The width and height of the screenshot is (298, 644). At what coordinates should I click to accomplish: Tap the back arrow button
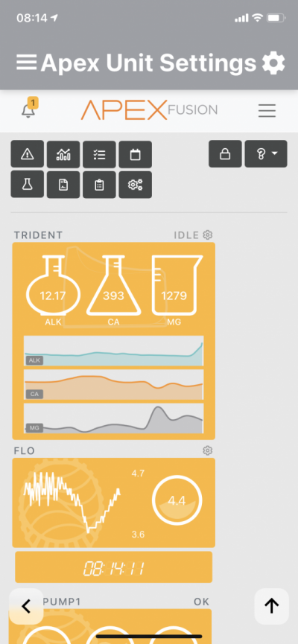point(26,606)
